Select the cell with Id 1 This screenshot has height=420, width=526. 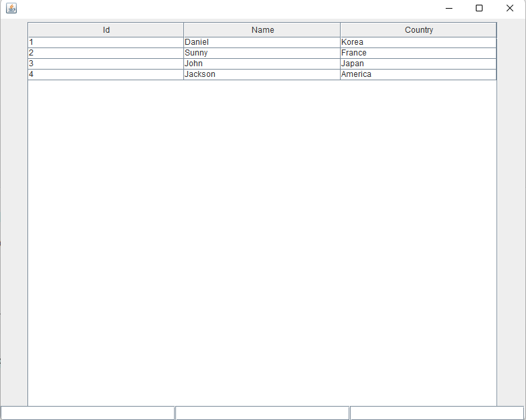click(106, 42)
